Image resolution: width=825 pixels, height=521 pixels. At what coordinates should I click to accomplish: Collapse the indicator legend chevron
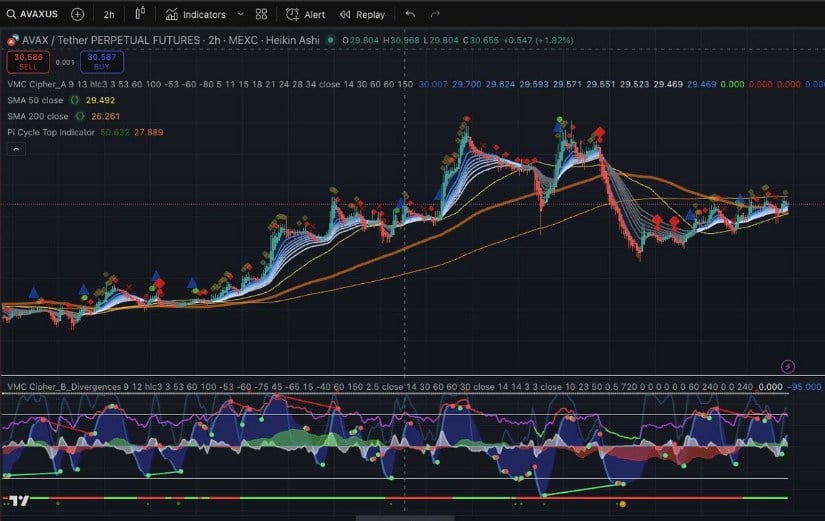[17, 148]
